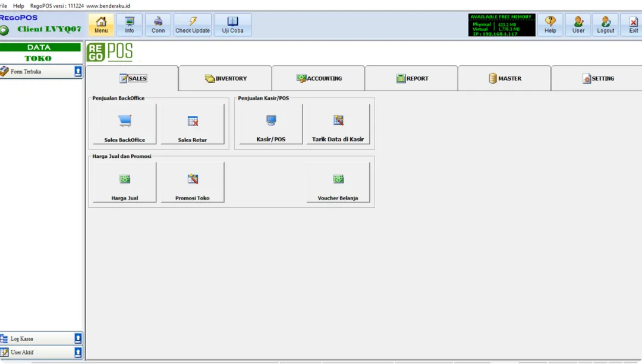Launch the Kasir/POS screen
This screenshot has width=642, height=364.
pos(271,124)
